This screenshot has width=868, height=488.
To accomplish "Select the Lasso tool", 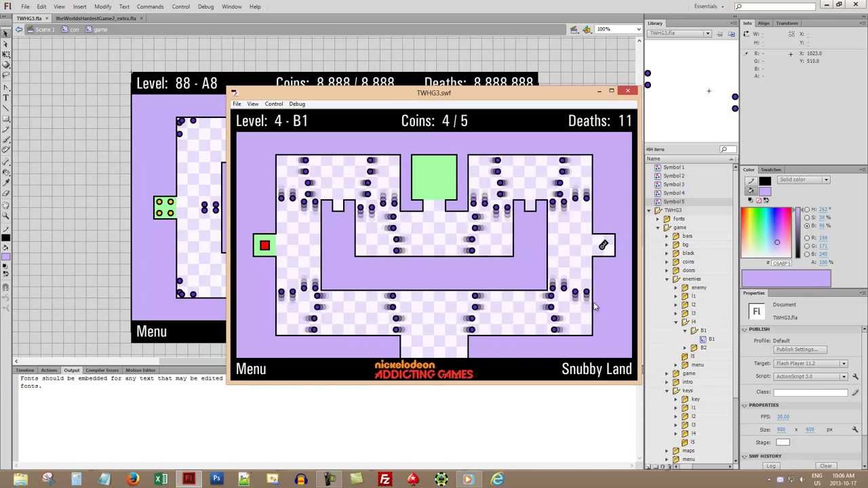I will coord(6,75).
